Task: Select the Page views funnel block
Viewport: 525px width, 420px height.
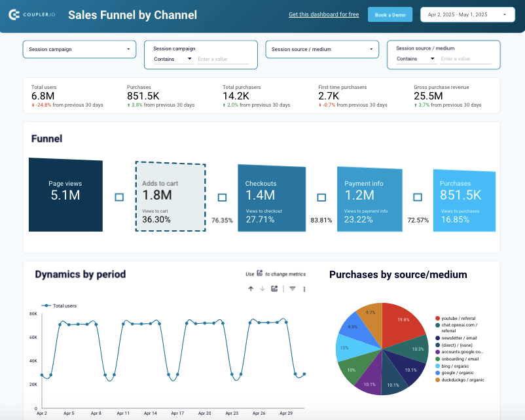Action: click(65, 195)
